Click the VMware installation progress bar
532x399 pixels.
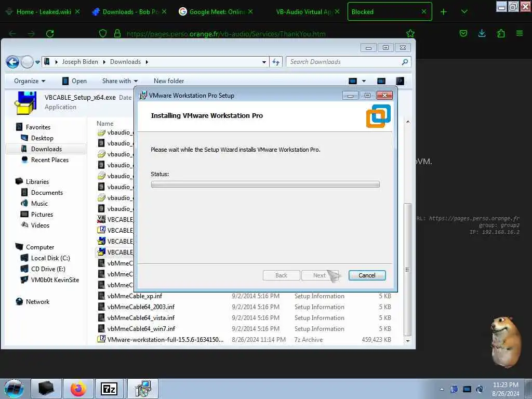coord(265,184)
